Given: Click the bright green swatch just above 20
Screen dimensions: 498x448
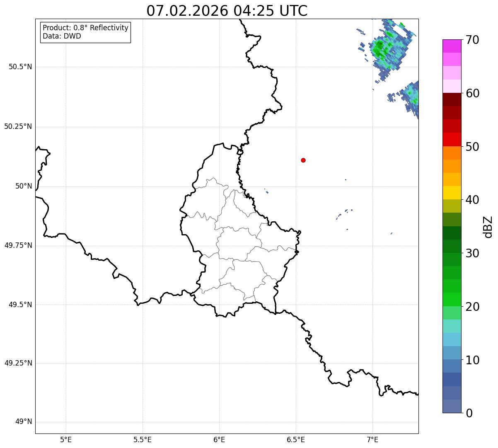Looking at the screenshot, I should tap(452, 300).
